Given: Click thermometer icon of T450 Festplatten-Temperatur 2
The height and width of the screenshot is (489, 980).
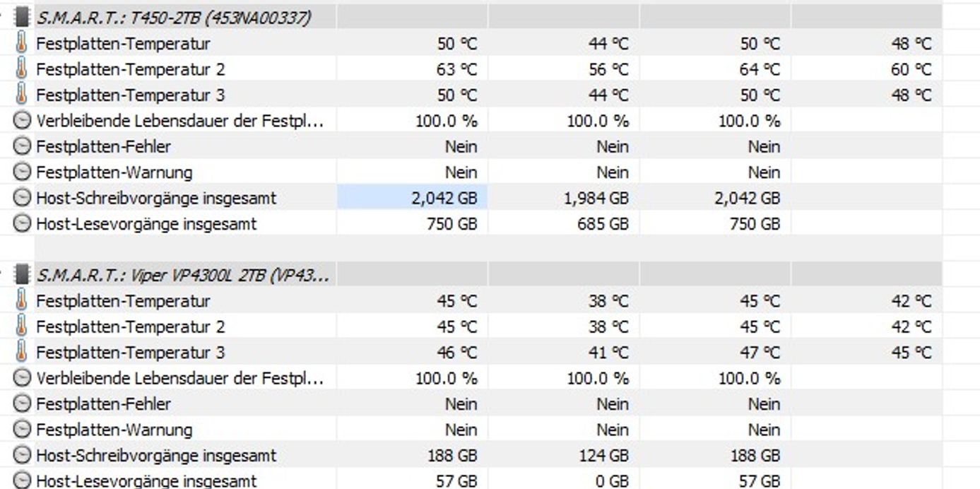Looking at the screenshot, I should pos(22,69).
